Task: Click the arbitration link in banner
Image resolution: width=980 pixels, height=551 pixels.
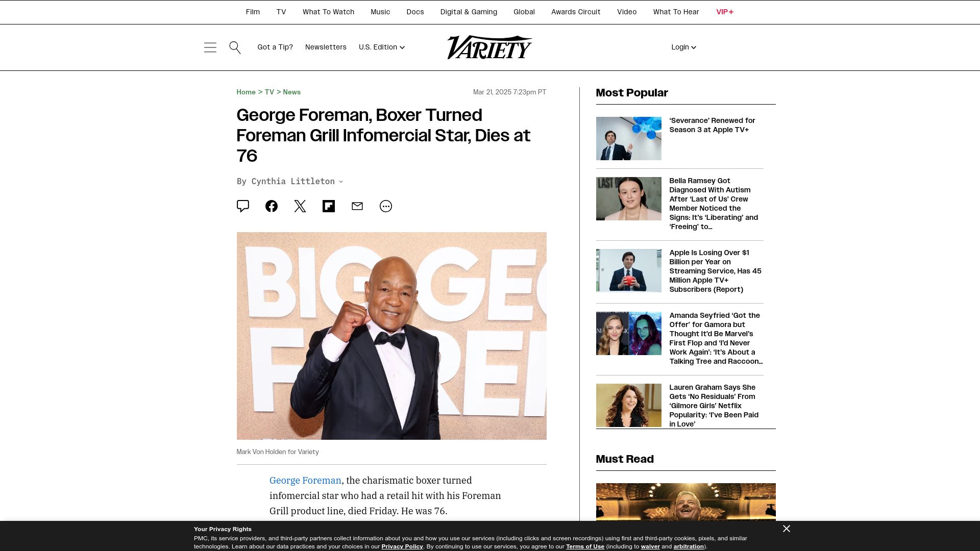Action: click(x=689, y=546)
